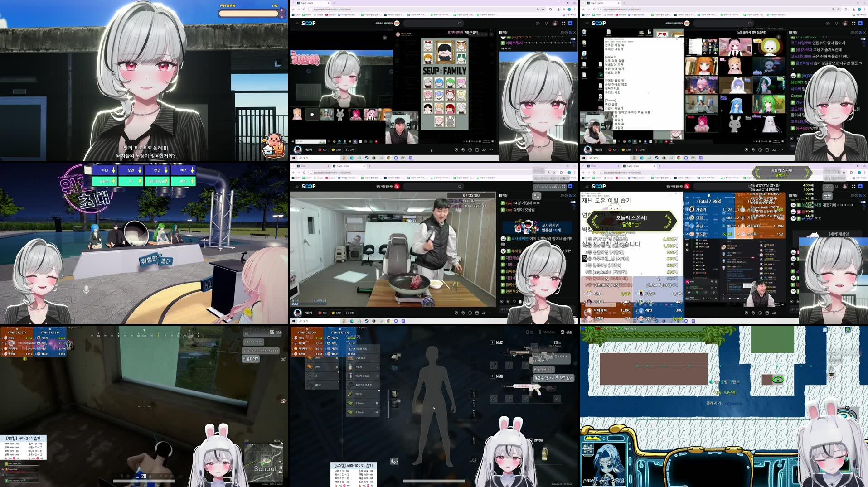The image size is (868, 487).
Task: Open the more-options (…) menu in the player bar
Action: [x=491, y=149]
